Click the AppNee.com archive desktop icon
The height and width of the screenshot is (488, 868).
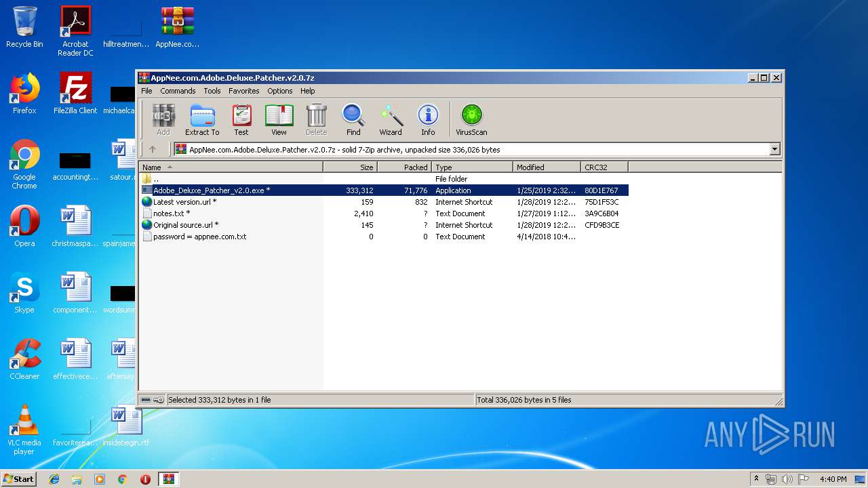[177, 27]
